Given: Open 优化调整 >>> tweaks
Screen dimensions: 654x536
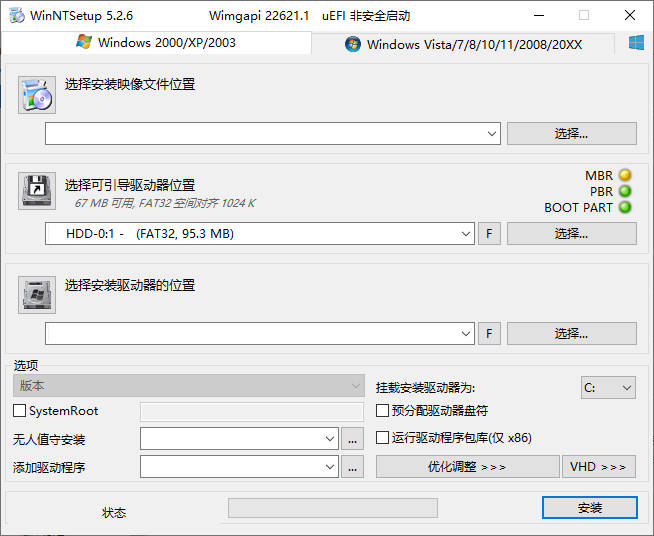Looking at the screenshot, I should [468, 466].
